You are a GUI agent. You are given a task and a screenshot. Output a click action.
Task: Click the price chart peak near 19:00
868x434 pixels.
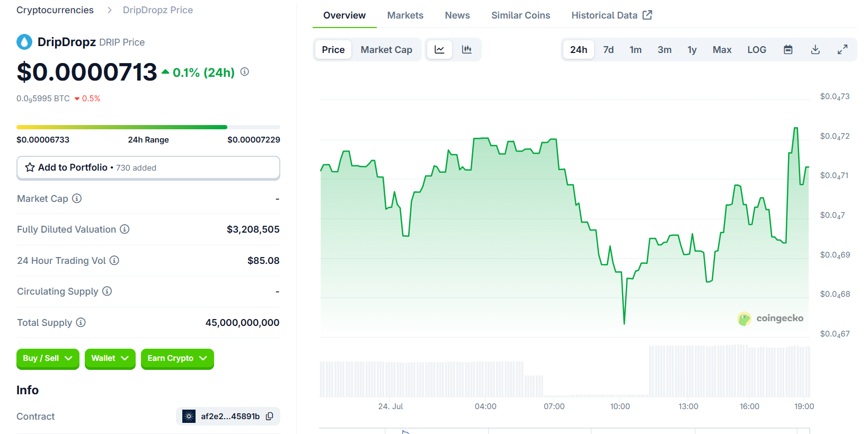pos(795,128)
